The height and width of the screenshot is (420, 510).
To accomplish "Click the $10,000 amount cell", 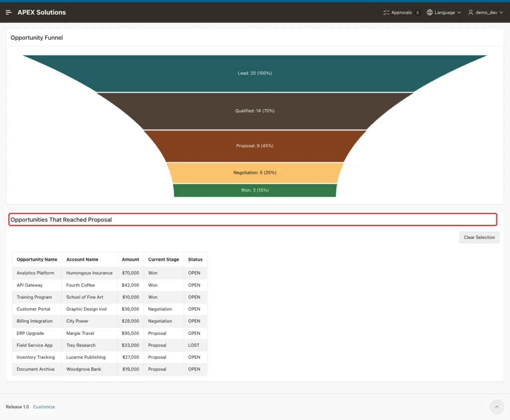I will 130,297.
